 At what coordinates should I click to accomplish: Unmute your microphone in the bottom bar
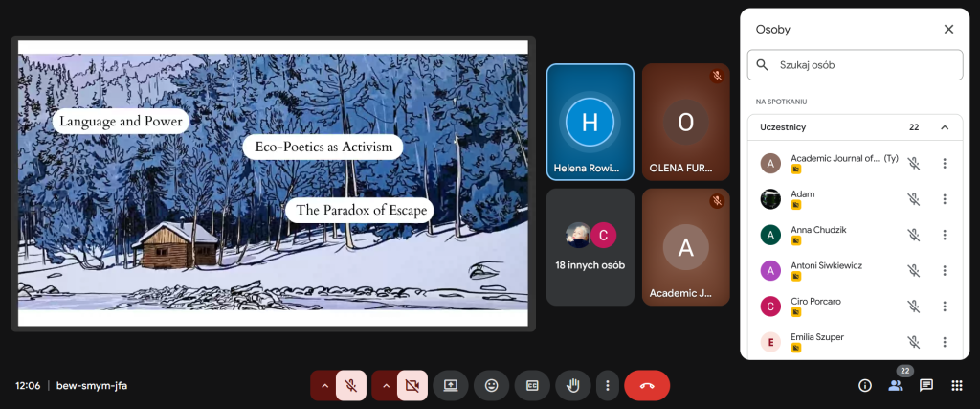coord(351,385)
